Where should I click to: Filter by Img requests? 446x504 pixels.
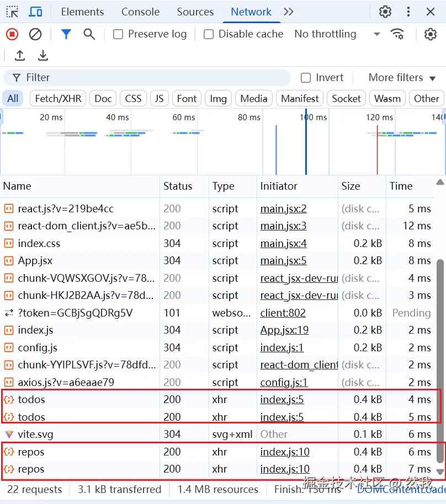coord(218,98)
